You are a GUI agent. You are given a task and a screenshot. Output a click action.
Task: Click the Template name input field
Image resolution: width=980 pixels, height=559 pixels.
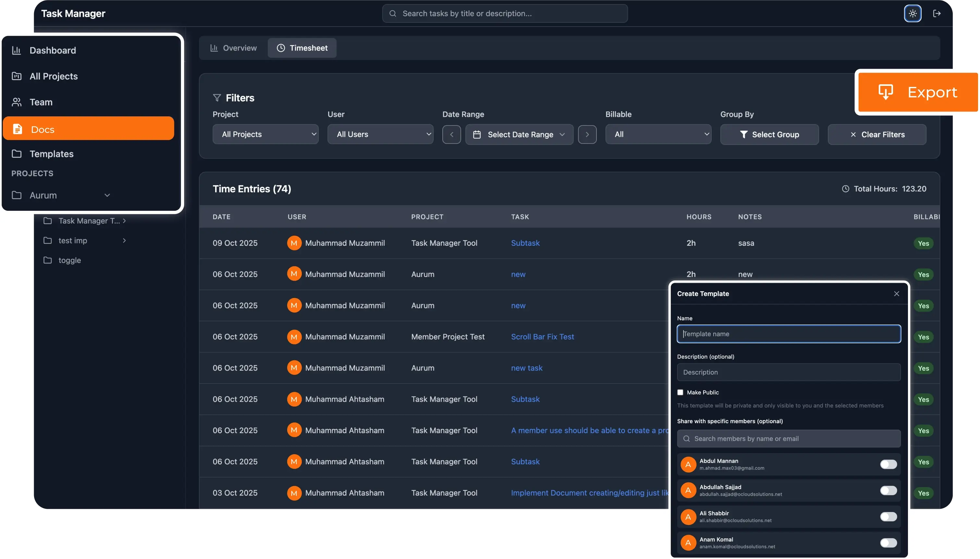(x=788, y=334)
